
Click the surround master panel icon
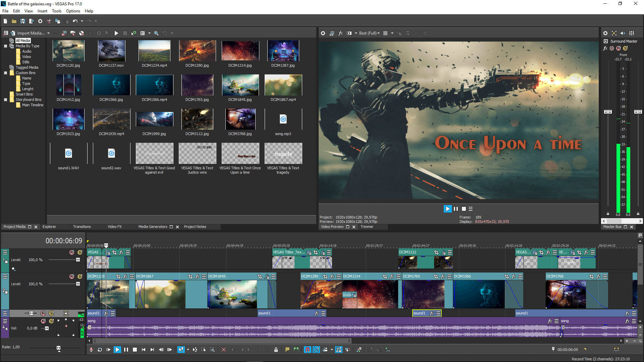(x=605, y=41)
